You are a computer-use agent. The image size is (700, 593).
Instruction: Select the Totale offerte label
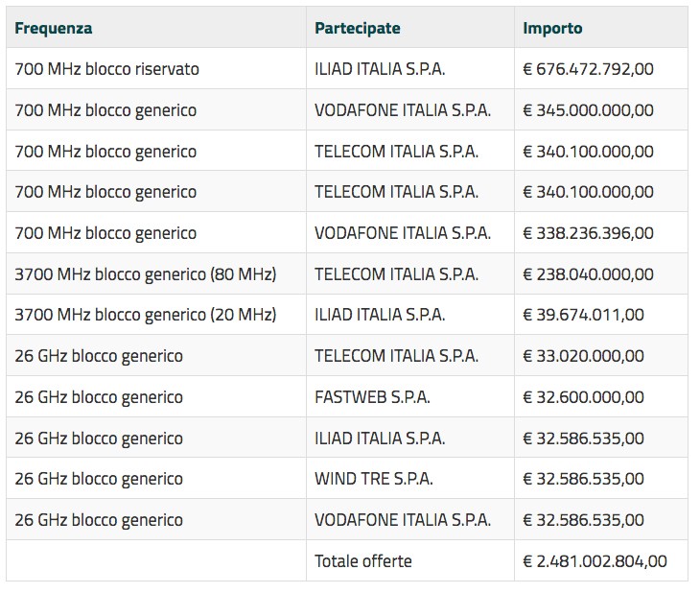(x=363, y=560)
